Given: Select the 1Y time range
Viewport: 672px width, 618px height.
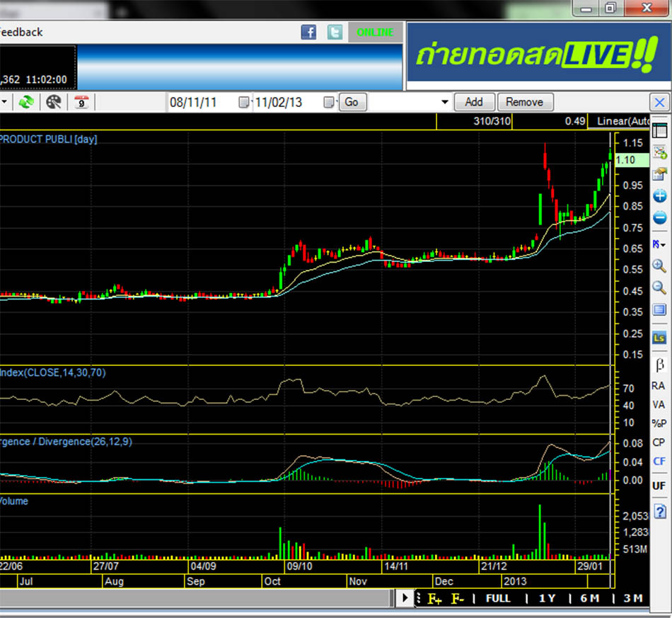Looking at the screenshot, I should point(548,598).
